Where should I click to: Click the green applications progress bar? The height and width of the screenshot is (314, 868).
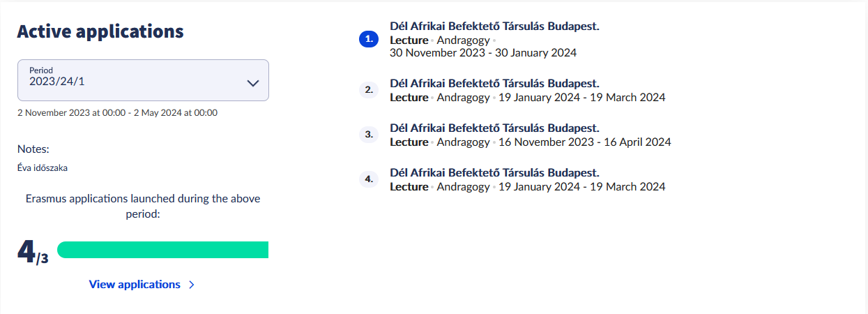tap(162, 250)
